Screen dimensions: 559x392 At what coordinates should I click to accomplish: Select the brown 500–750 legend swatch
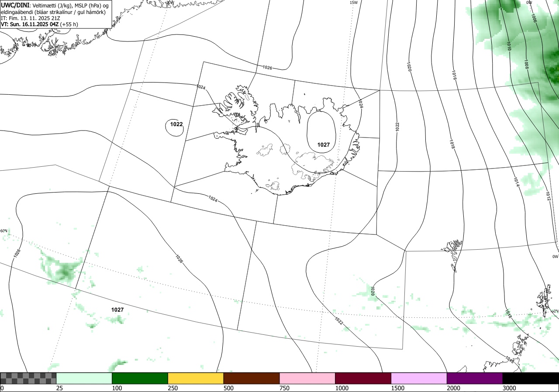pos(252,378)
